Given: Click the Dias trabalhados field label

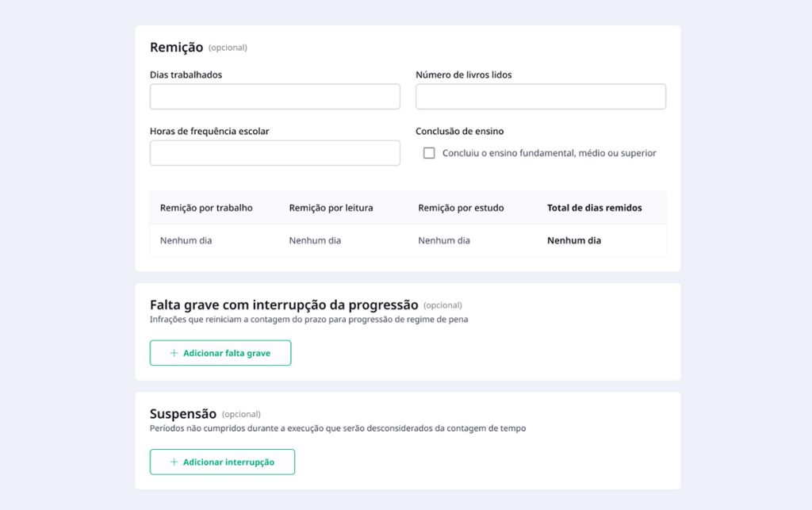Looking at the screenshot, I should coord(186,75).
